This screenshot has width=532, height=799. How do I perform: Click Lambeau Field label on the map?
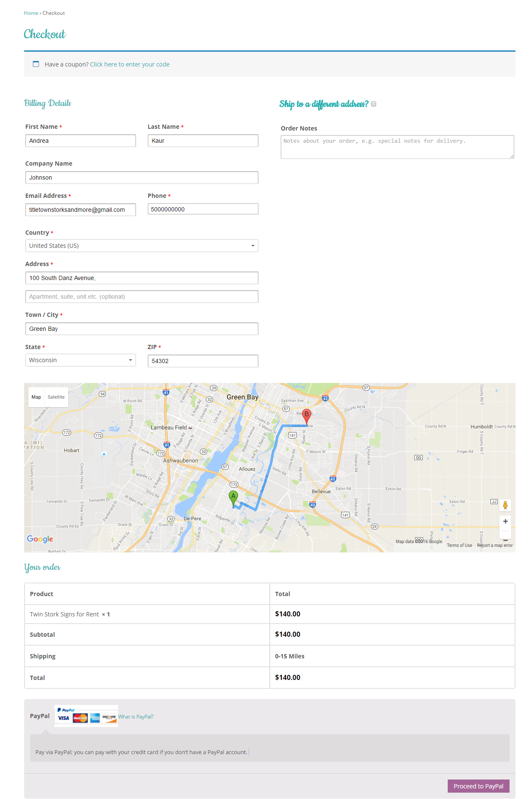click(169, 427)
